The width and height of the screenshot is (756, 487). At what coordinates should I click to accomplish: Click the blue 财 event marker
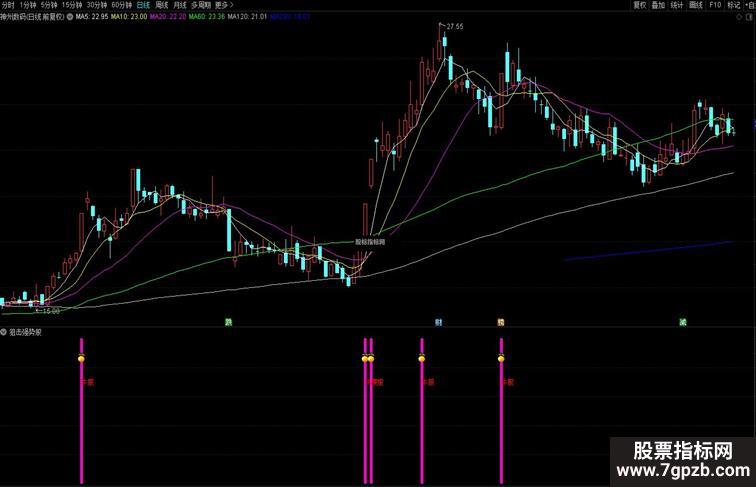pos(438,322)
